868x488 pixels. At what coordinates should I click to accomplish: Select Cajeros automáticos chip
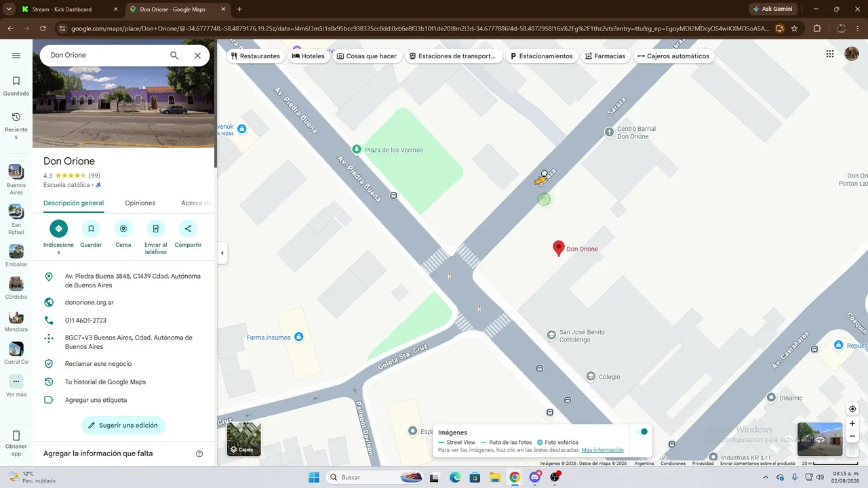[673, 56]
